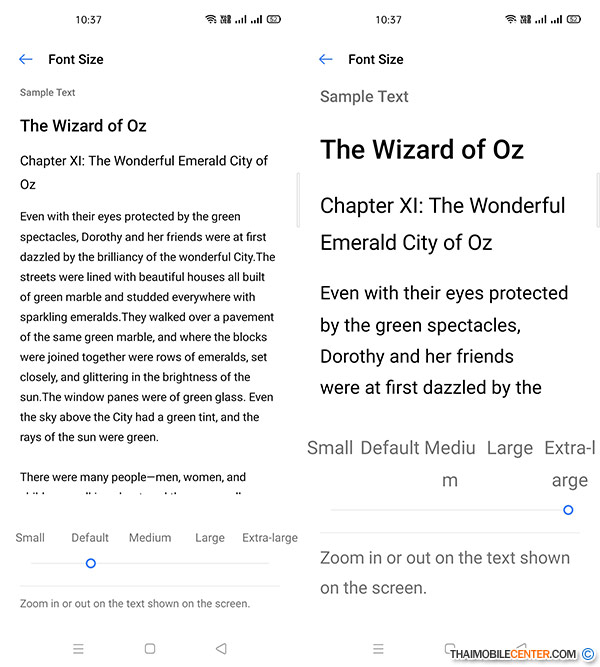Click ThaiMobileCenter.com watermark link
This screenshot has height=667, width=600.
(x=513, y=654)
